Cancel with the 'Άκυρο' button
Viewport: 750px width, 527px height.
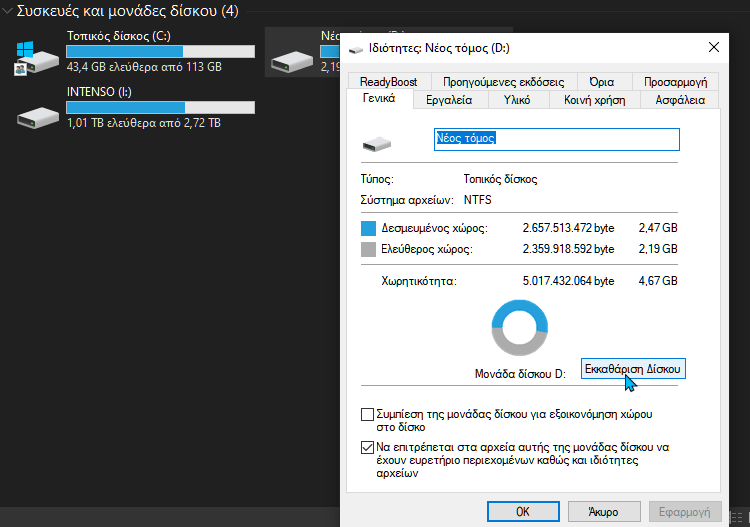pyautogui.click(x=604, y=512)
